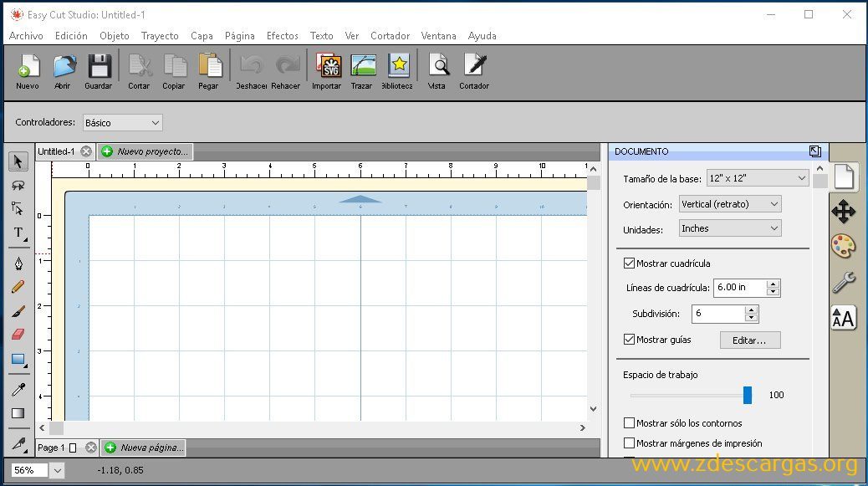Select the node edit tool
The height and width of the screenshot is (486, 868).
pos(18,208)
